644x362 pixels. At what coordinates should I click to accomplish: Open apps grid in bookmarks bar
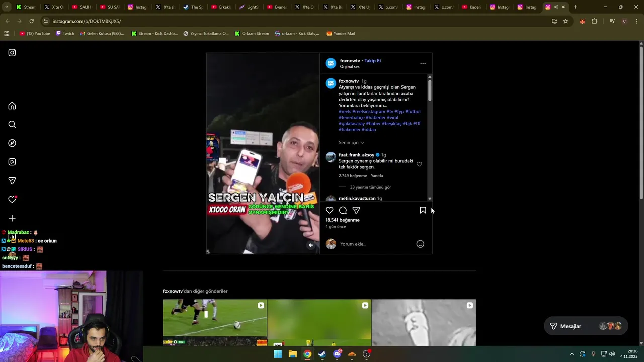click(x=7, y=34)
